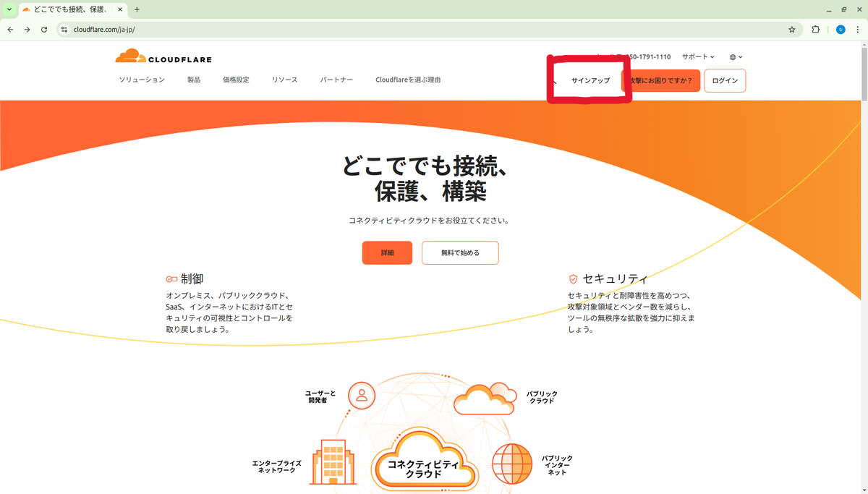The image size is (868, 494).
Task: Click the address bar URL field
Action: pos(427,30)
